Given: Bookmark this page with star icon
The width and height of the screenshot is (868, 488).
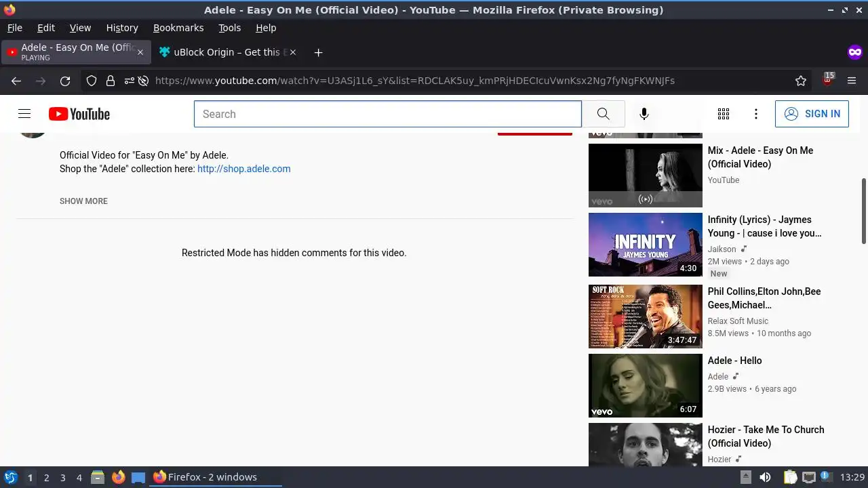Looking at the screenshot, I should (801, 81).
